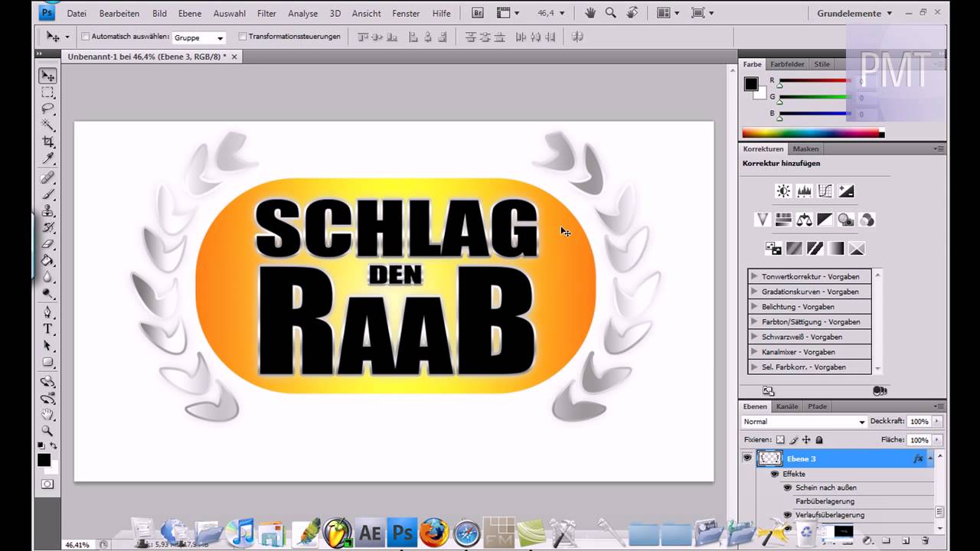Open the Rotate View tool in the top bar

pos(632,13)
